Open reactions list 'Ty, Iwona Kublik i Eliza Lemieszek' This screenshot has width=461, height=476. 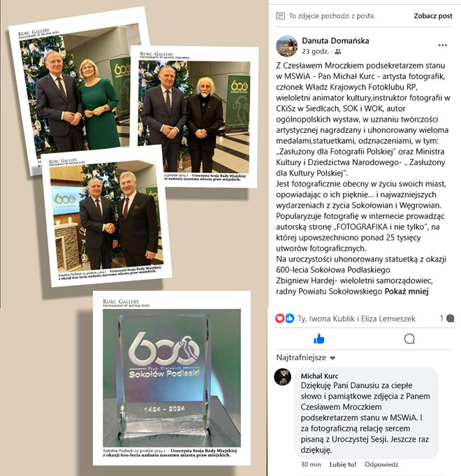click(x=356, y=319)
